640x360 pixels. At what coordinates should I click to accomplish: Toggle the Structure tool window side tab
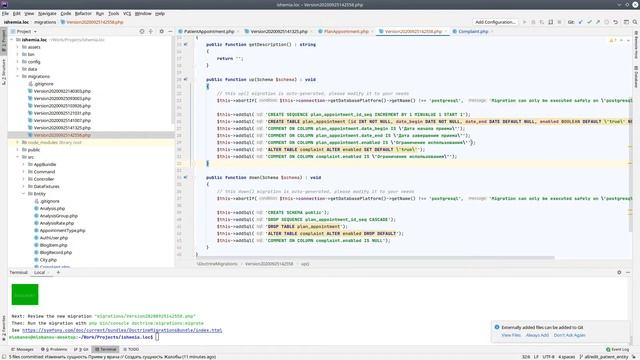(4, 72)
